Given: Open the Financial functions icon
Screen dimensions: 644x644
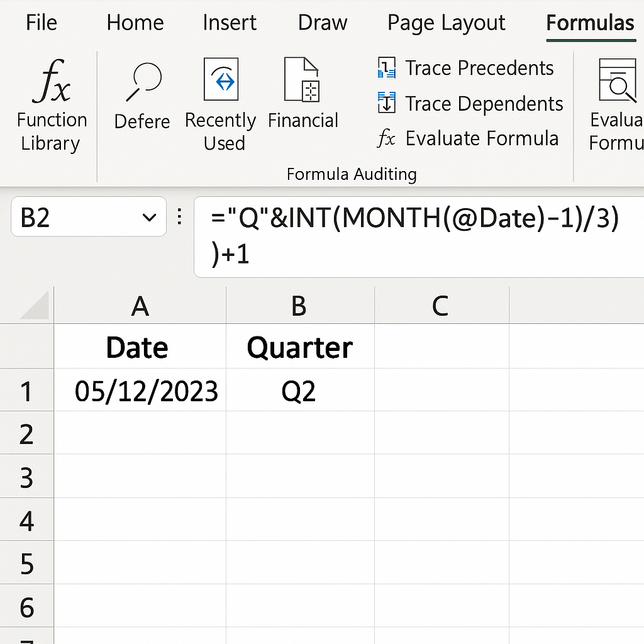Looking at the screenshot, I should coord(303,80).
